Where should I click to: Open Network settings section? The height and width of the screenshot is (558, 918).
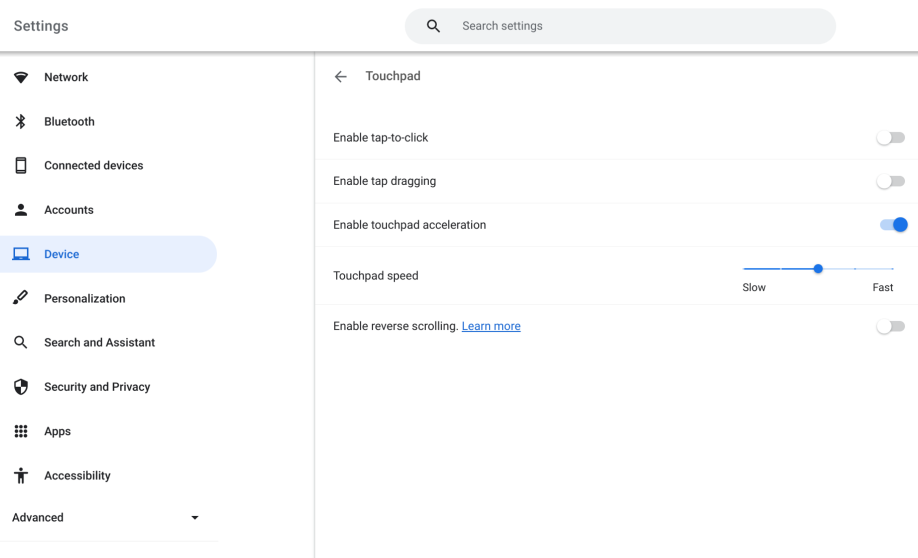tap(108, 77)
